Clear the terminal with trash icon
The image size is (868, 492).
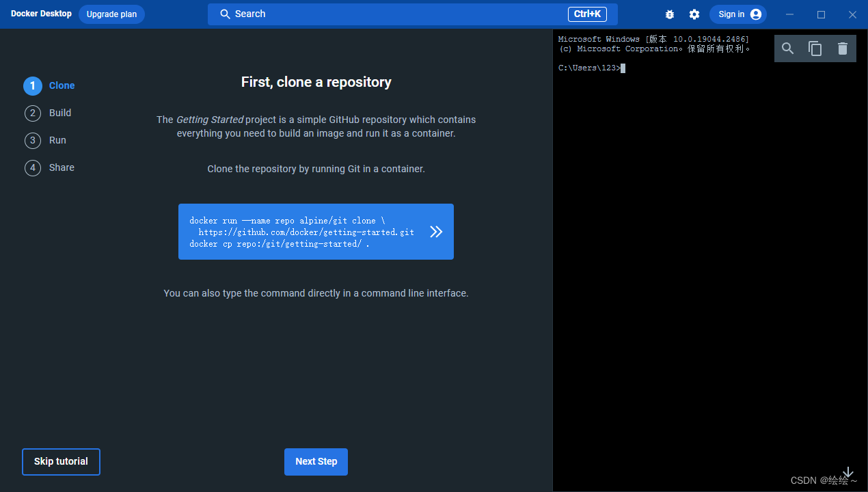(843, 49)
